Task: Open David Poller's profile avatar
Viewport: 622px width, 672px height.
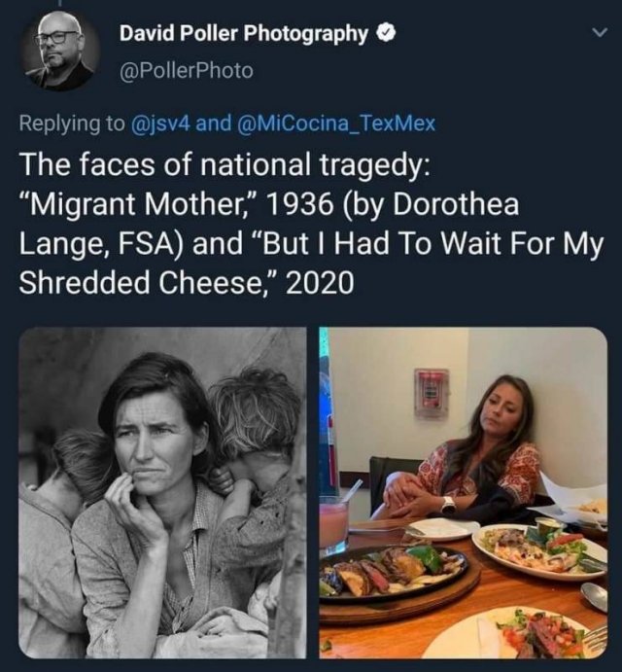Action: pyautogui.click(x=59, y=51)
